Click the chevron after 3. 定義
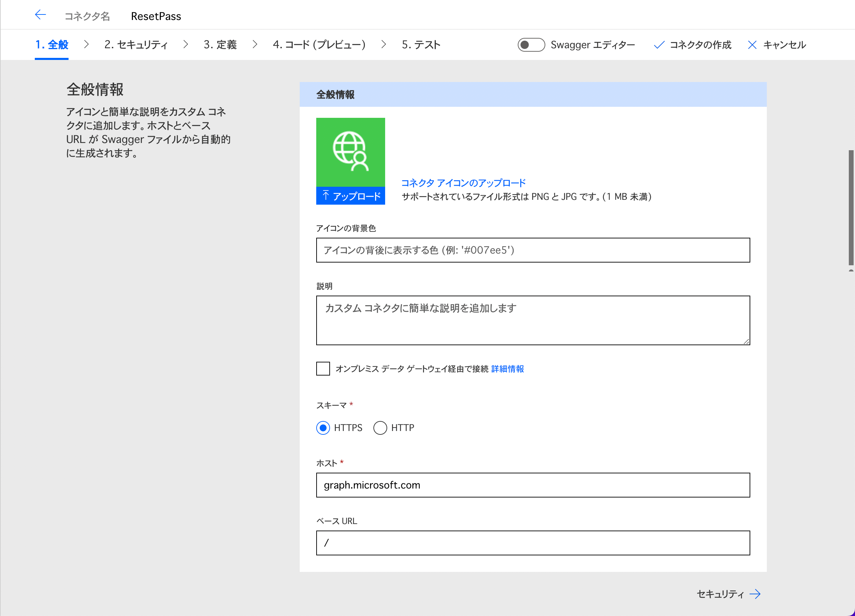Screen dimensions: 855x616 tap(255, 44)
